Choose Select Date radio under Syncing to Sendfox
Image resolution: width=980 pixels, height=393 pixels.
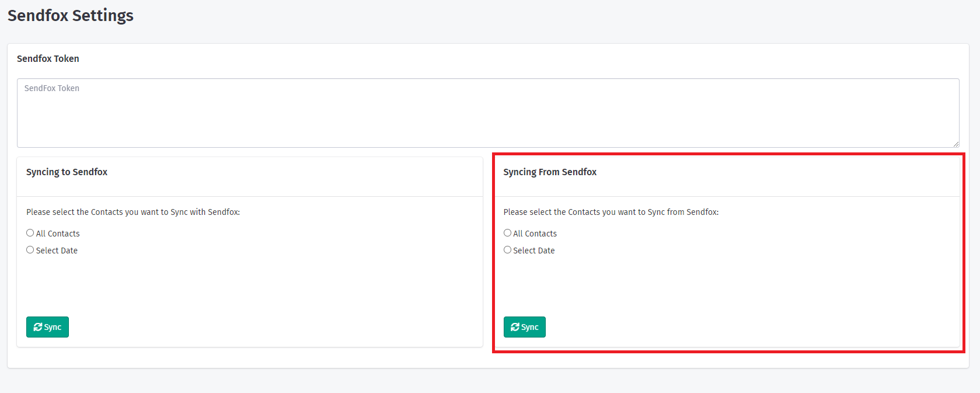(30, 250)
